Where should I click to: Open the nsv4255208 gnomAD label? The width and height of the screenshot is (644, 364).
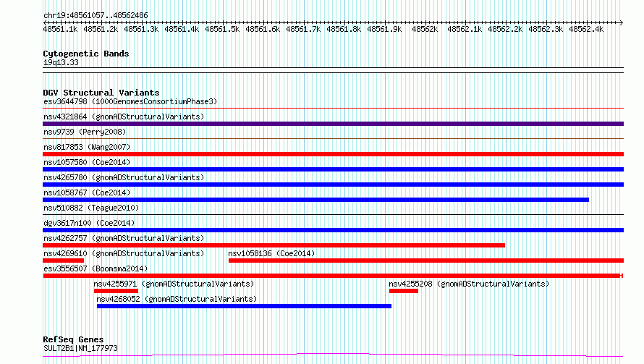pyautogui.click(x=469, y=284)
